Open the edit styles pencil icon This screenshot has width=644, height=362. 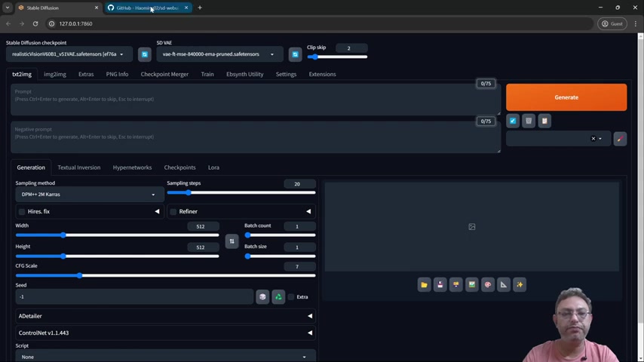tap(620, 139)
